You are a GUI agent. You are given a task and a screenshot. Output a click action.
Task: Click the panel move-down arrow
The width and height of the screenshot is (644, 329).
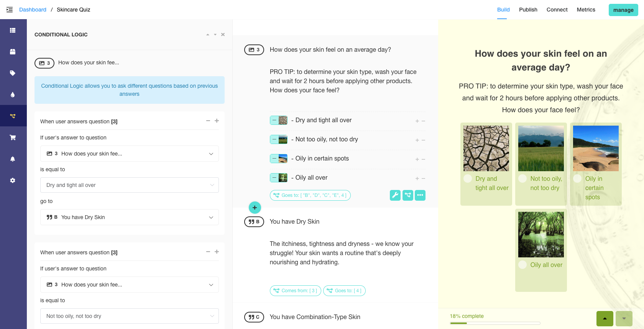(215, 34)
